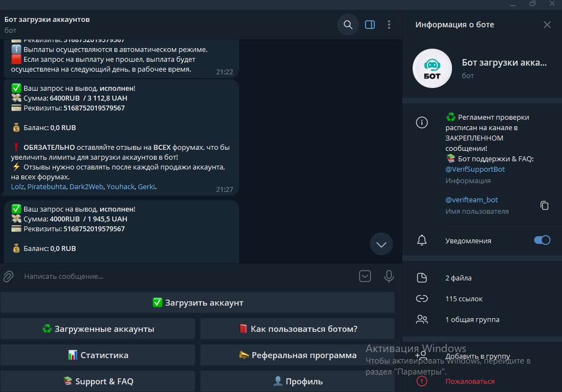Viewport: 562px width, 392px height.
Task: View the 115 ссылок shared links
Action: (x=464, y=299)
